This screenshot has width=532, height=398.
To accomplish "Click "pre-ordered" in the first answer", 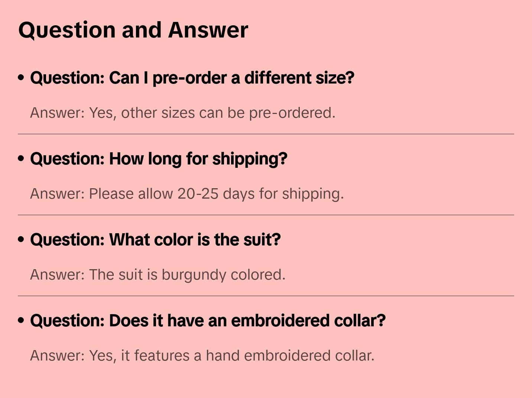I will pyautogui.click(x=292, y=113).
